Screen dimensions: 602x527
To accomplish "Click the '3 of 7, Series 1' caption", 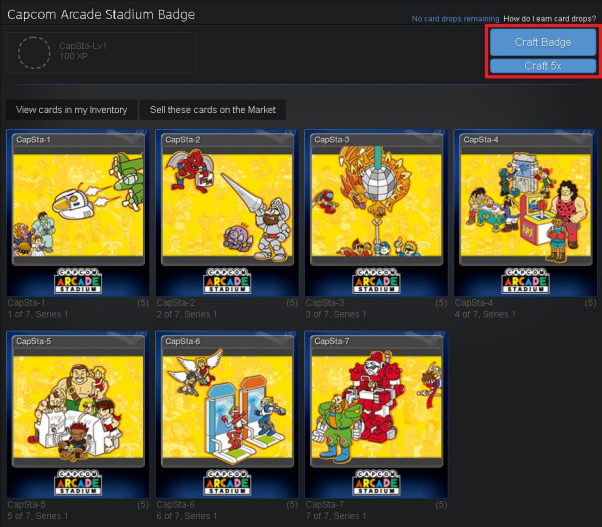I will [x=336, y=314].
